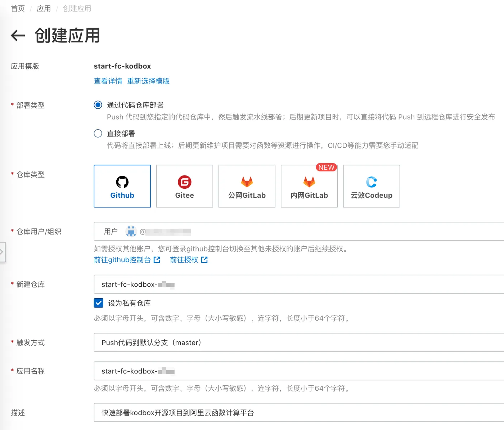Viewport: 504px width, 430px height.
Task: Choose the Gitee repository type card
Action: click(x=185, y=186)
